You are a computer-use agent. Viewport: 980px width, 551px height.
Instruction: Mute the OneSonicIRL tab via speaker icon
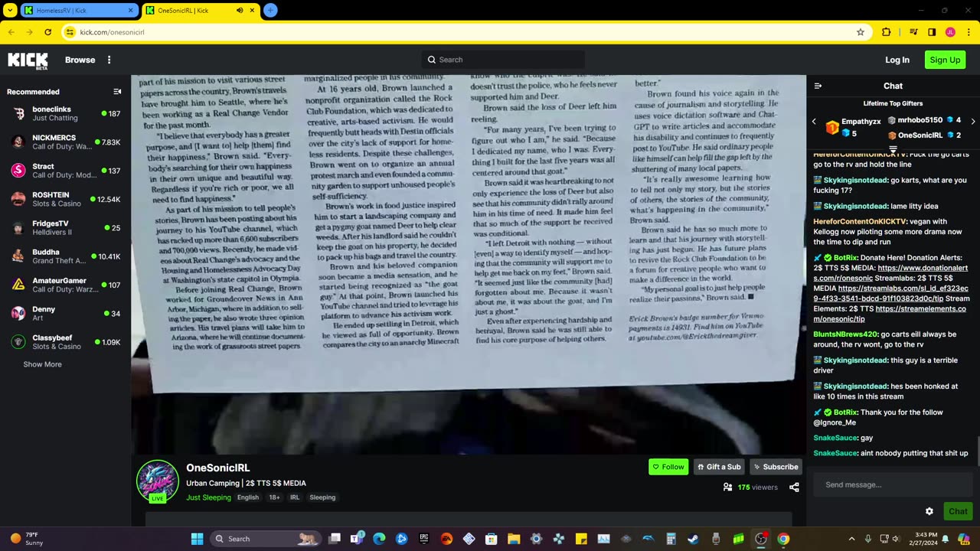click(240, 10)
